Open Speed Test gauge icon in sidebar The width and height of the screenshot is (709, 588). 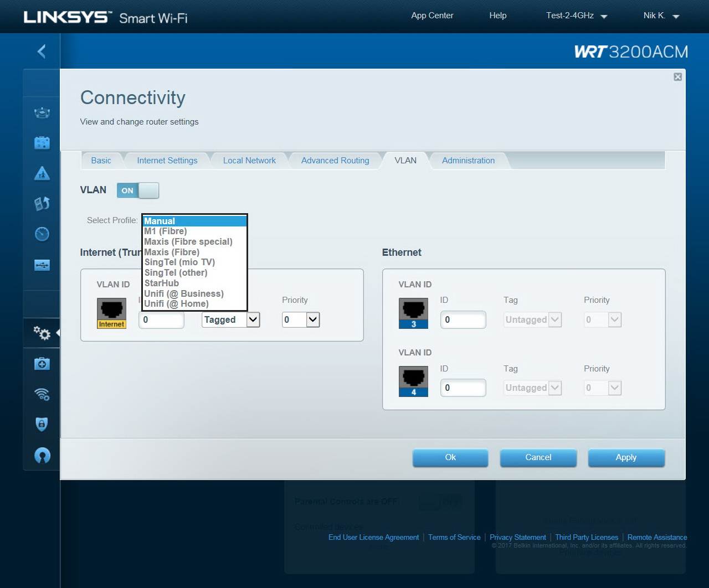click(42, 234)
